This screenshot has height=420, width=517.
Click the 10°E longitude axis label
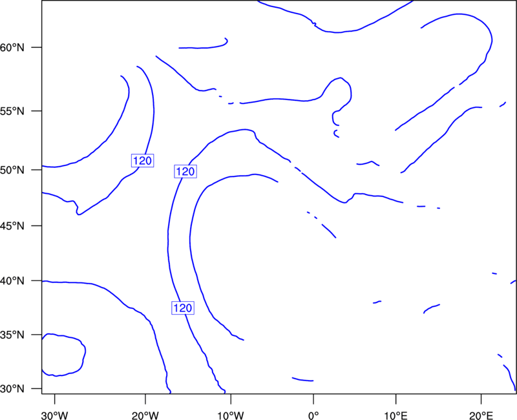click(396, 415)
